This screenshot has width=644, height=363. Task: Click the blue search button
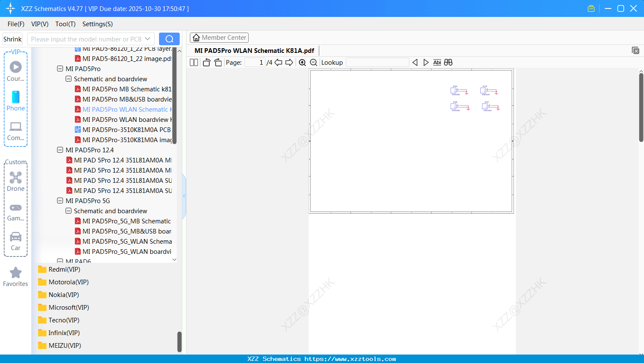click(169, 39)
